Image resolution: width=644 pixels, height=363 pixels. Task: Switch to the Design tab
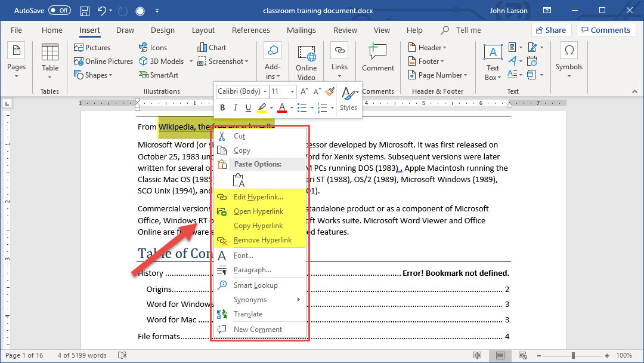pyautogui.click(x=163, y=30)
